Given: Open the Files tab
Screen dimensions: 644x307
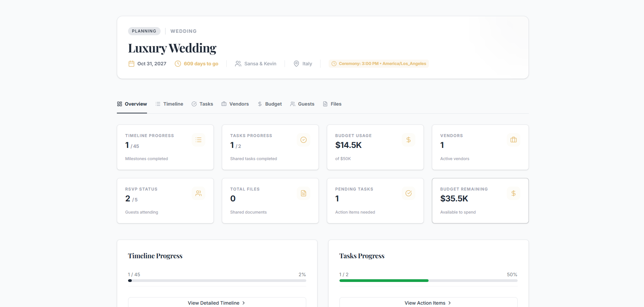Looking at the screenshot, I should [x=332, y=104].
